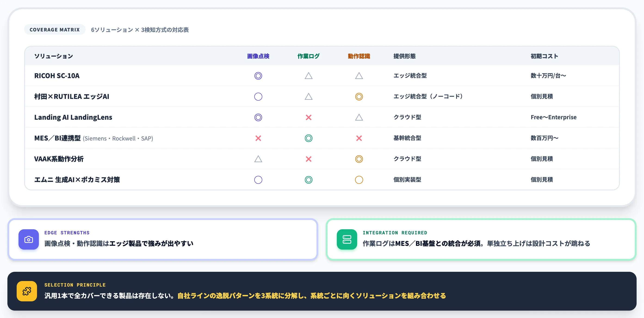Click the yellow puzzle icon in Selection Principle banner
Image resolution: width=644 pixels, height=318 pixels.
click(27, 291)
